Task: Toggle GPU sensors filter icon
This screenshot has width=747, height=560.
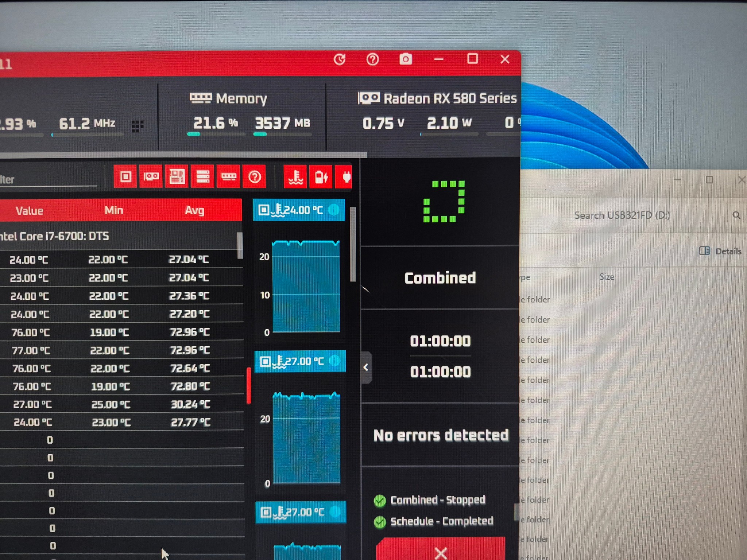Action: click(x=151, y=177)
